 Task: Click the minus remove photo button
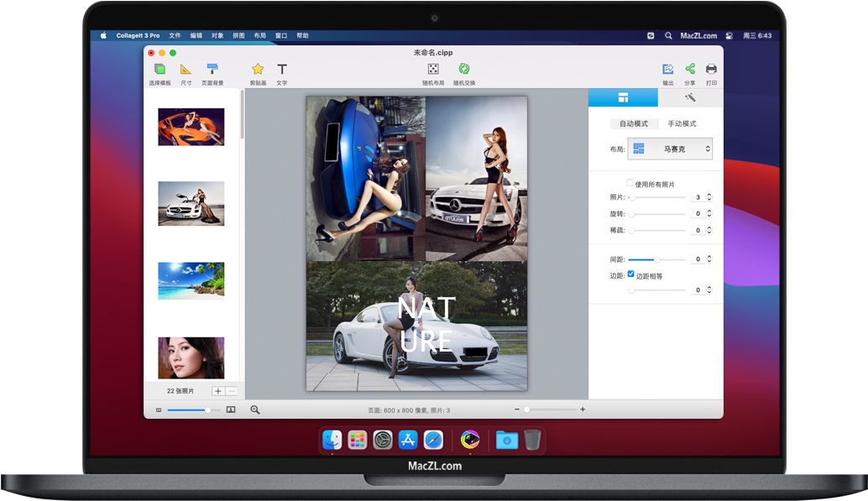click(232, 391)
